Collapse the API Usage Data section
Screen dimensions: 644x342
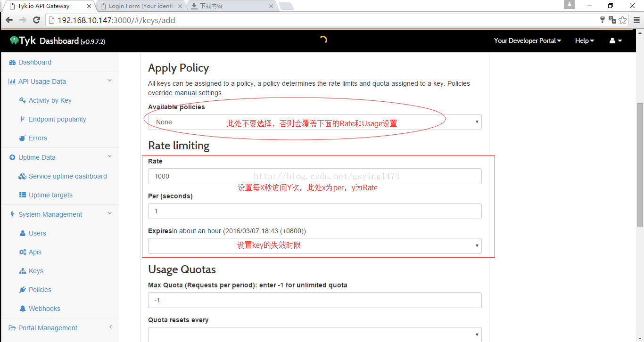(110, 81)
